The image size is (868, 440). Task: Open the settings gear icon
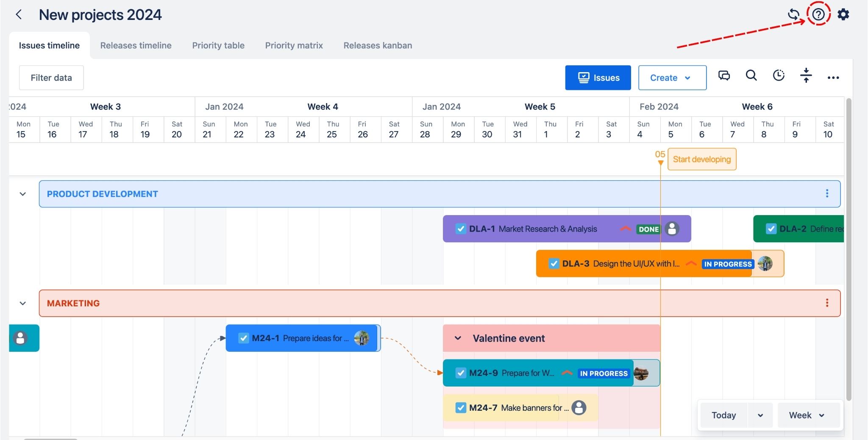pos(843,14)
